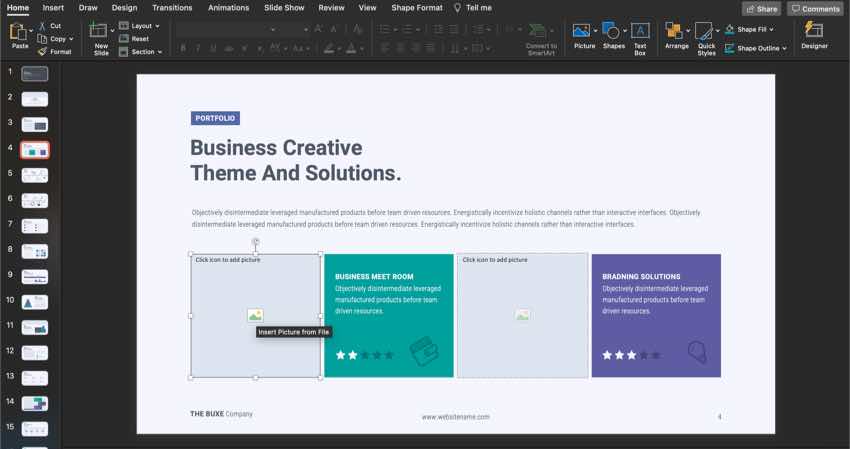
Task: Click the text highlight color button
Action: click(329, 48)
